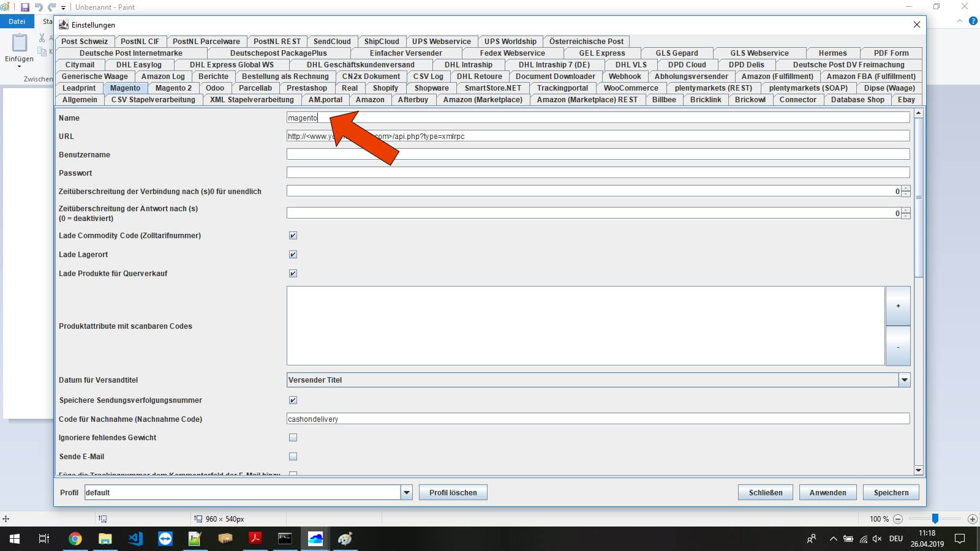Click into the Benutzername field
The height and width of the screenshot is (551, 980).
598,154
